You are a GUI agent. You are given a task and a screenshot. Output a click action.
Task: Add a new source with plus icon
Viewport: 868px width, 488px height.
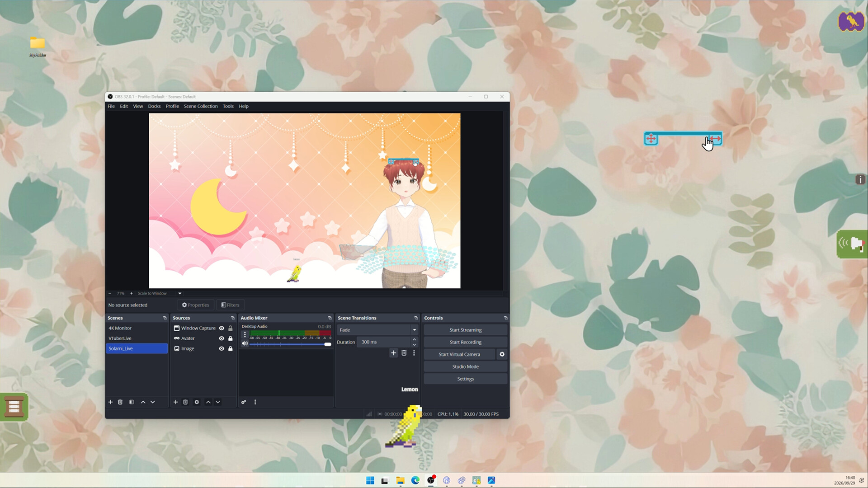point(176,402)
